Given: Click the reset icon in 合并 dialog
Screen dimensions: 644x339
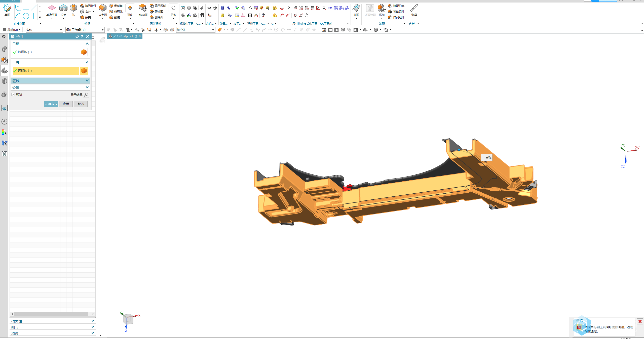Looking at the screenshot, I should (x=77, y=36).
